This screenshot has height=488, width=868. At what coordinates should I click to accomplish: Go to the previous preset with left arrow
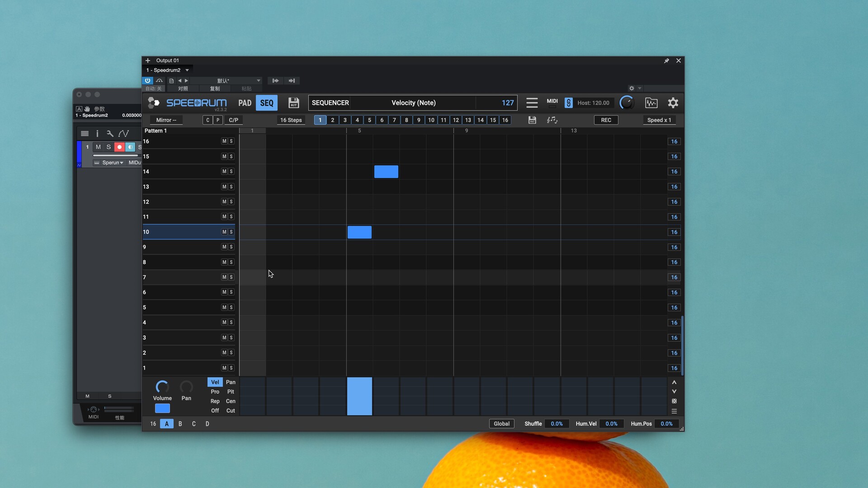pyautogui.click(x=179, y=81)
